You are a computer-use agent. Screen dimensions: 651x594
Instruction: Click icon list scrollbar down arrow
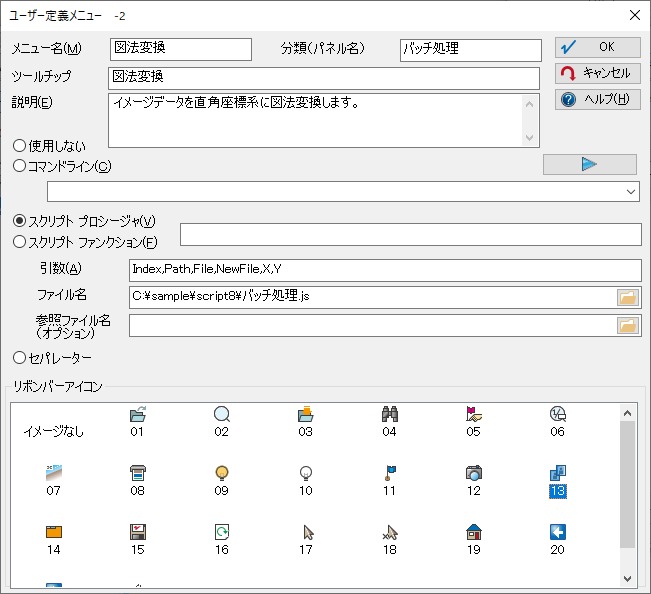click(628, 578)
